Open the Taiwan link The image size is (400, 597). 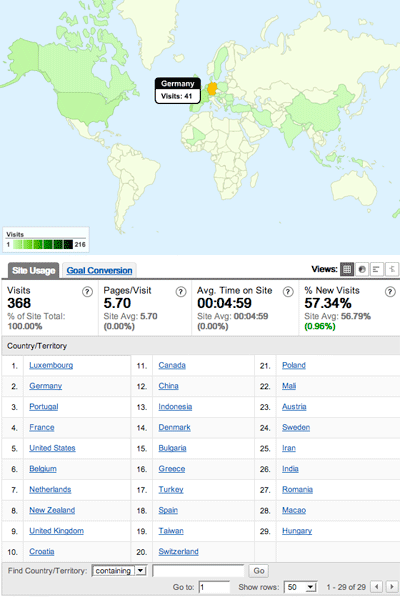tap(171, 531)
